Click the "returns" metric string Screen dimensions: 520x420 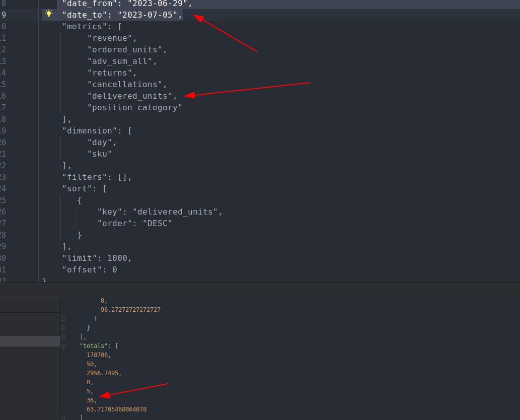(x=109, y=73)
